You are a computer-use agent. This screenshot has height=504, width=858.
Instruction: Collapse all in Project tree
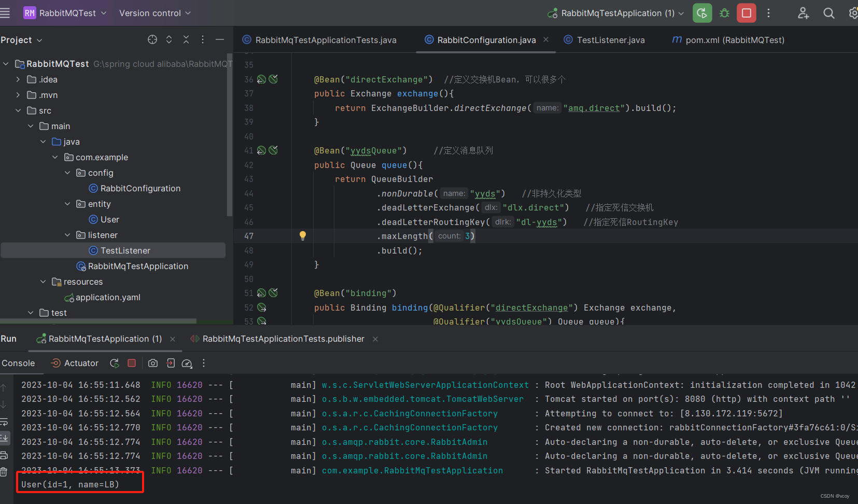186,39
